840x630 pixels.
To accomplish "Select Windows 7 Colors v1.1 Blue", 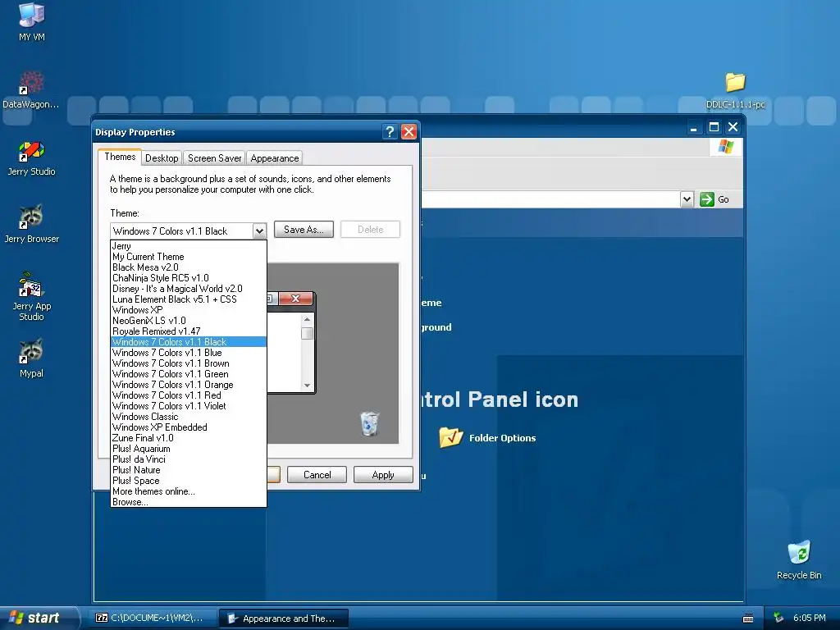I will point(189,353).
